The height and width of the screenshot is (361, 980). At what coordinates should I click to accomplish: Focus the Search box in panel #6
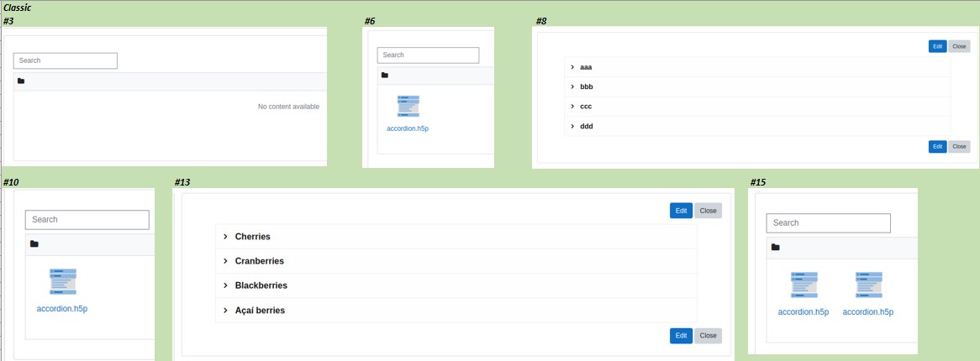tap(428, 55)
